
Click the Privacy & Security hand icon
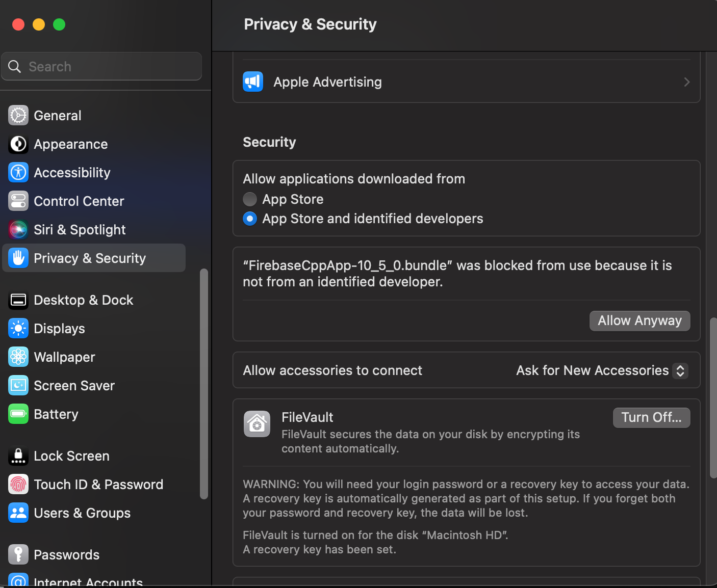coord(18,258)
